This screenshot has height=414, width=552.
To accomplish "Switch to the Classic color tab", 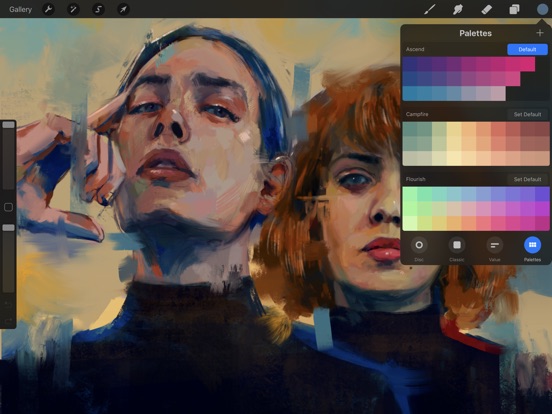I will [457, 245].
